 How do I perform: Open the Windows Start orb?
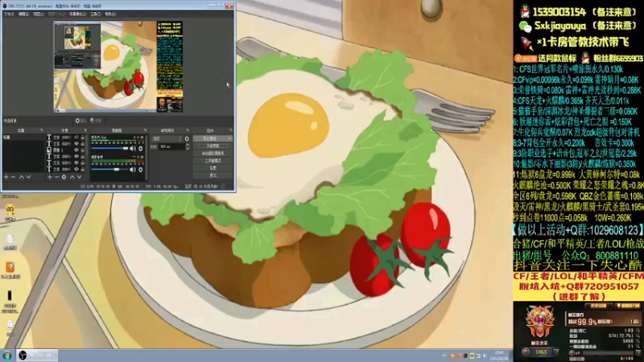click(7, 356)
